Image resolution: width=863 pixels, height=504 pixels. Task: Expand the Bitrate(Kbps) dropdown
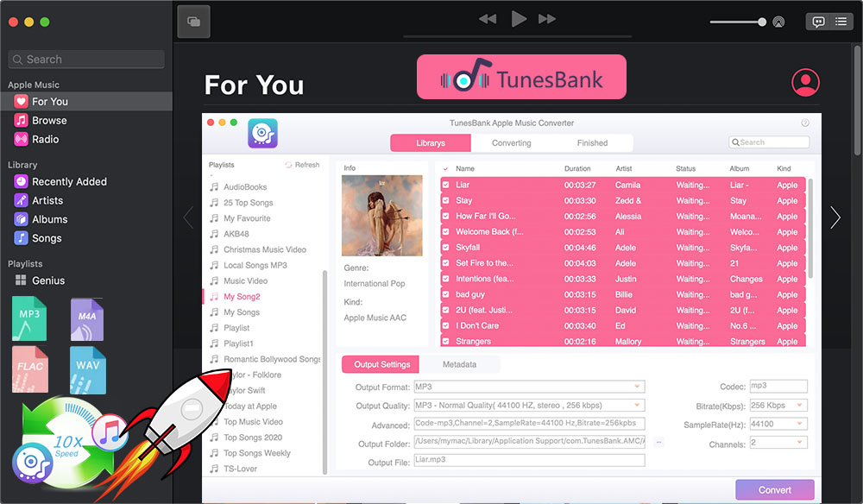(x=801, y=405)
